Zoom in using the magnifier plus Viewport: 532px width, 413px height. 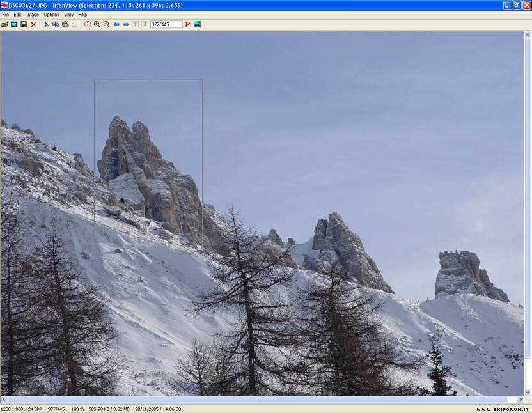[x=97, y=24]
